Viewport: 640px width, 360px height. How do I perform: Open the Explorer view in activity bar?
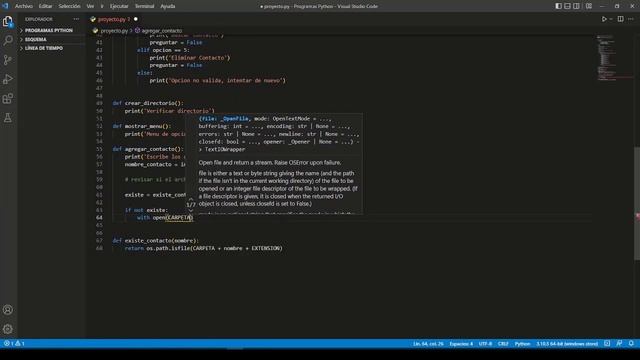pos(8,21)
